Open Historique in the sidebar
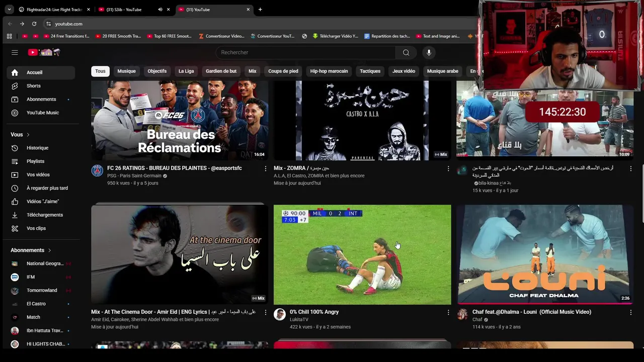This screenshot has height=362, width=644. pyautogui.click(x=41, y=148)
